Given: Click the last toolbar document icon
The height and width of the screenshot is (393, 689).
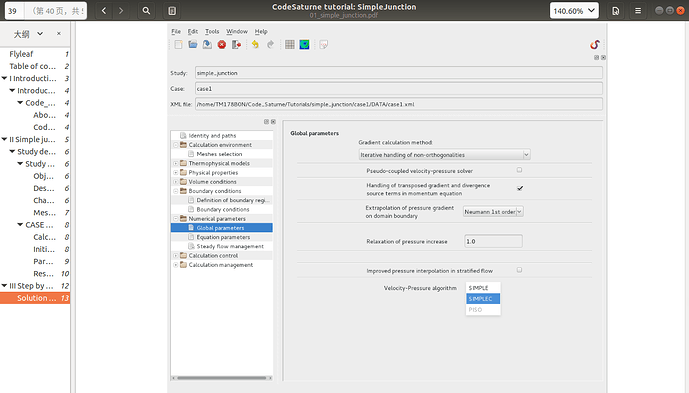Looking at the screenshot, I should [324, 44].
